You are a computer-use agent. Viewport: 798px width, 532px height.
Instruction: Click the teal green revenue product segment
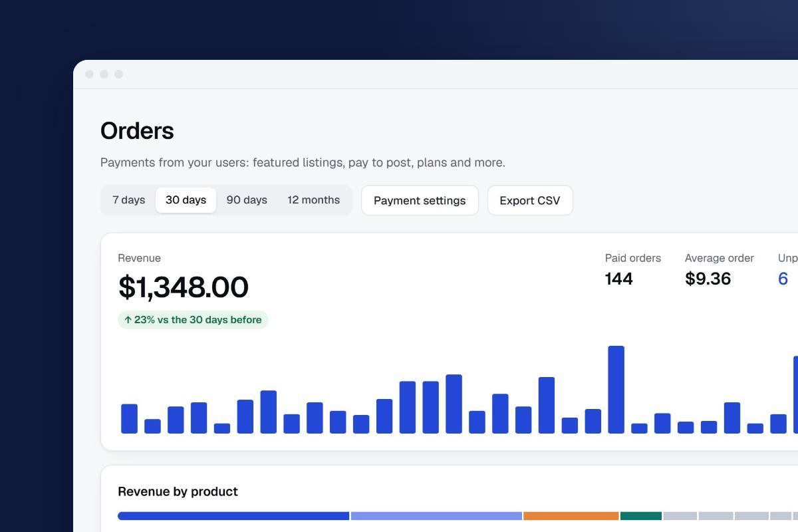tap(641, 516)
